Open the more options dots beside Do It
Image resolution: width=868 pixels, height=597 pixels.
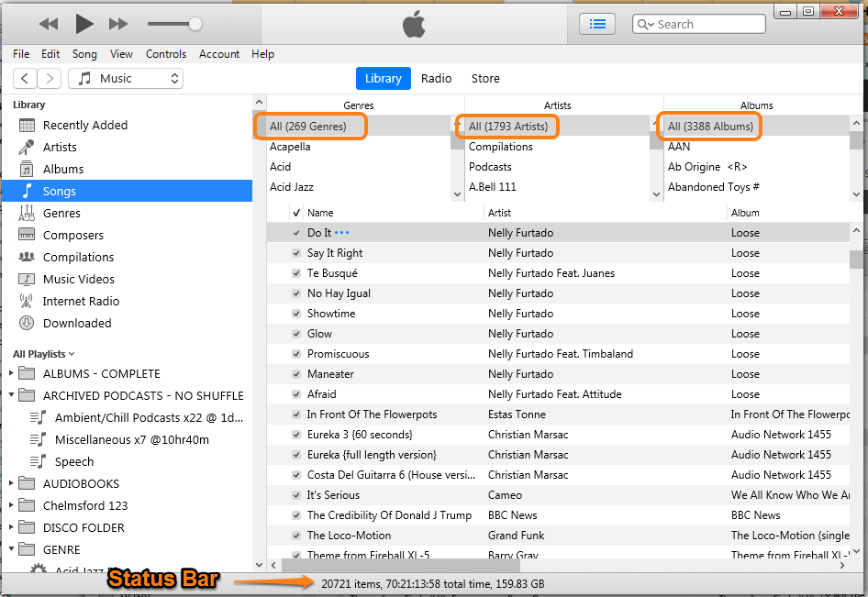click(x=342, y=233)
